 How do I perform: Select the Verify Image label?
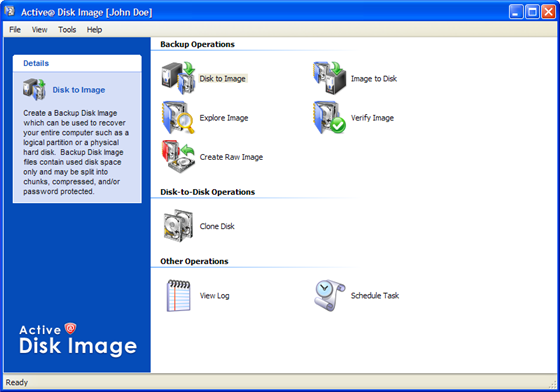[x=372, y=118]
